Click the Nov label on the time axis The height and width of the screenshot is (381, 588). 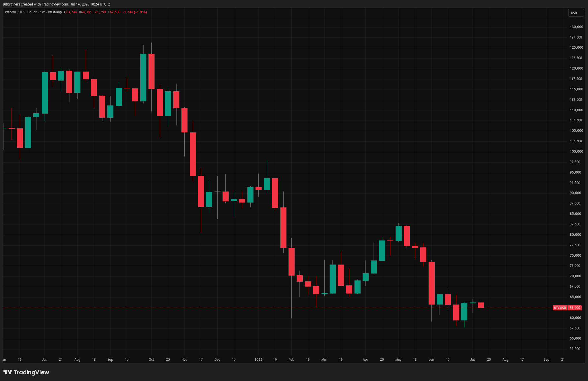[x=184, y=360]
